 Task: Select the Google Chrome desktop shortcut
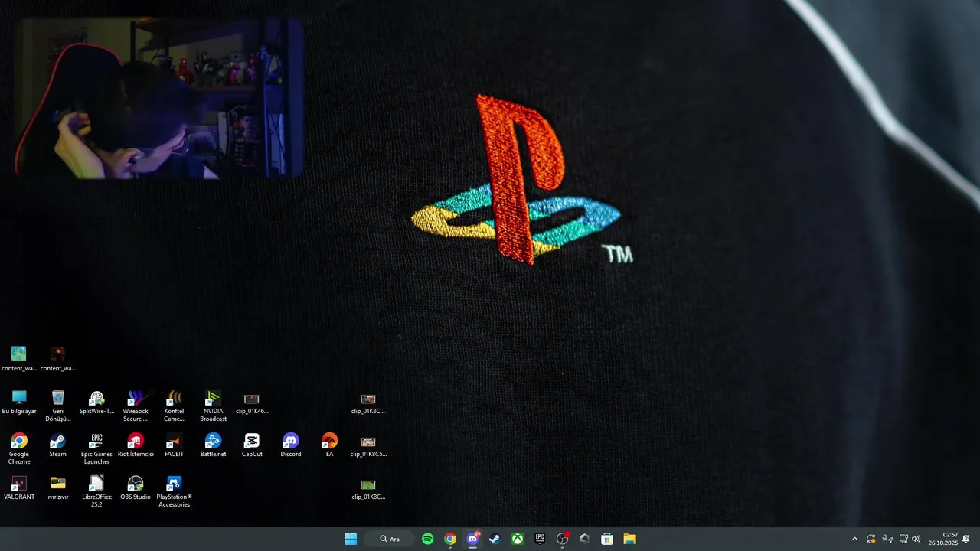pyautogui.click(x=19, y=448)
